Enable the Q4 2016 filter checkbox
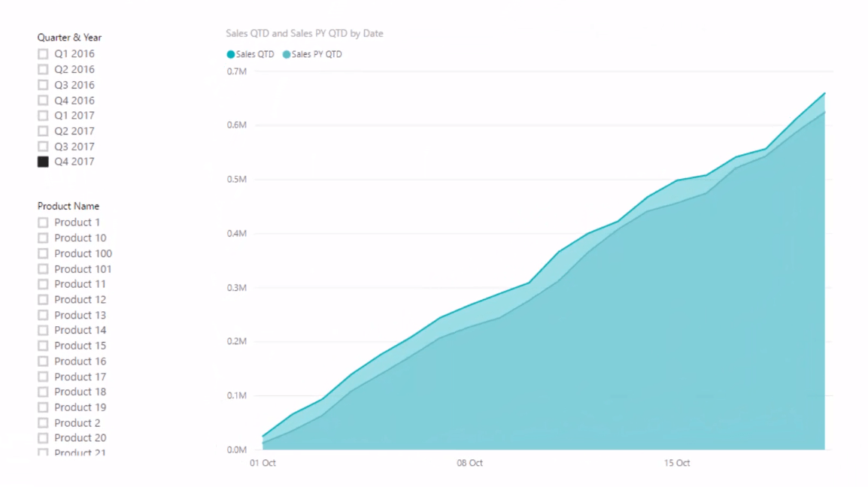 point(43,101)
